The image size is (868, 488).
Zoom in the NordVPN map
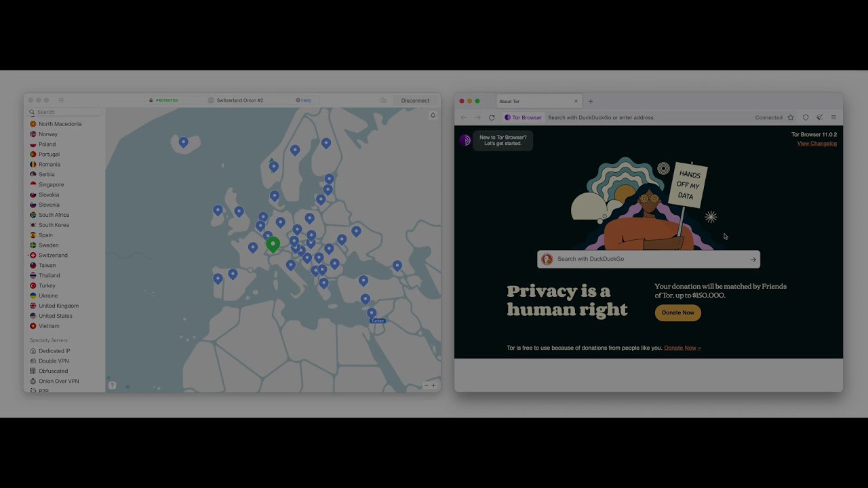point(434,386)
